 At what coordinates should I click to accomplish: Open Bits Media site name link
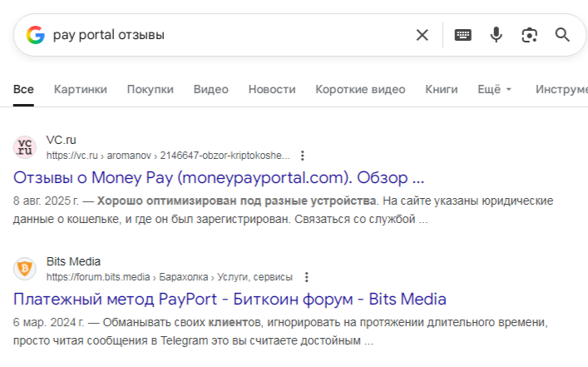click(73, 261)
